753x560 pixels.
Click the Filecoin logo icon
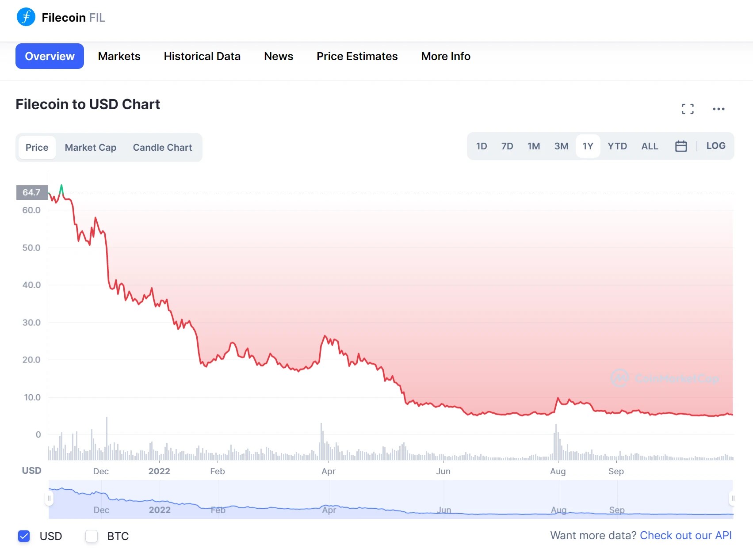tap(26, 17)
